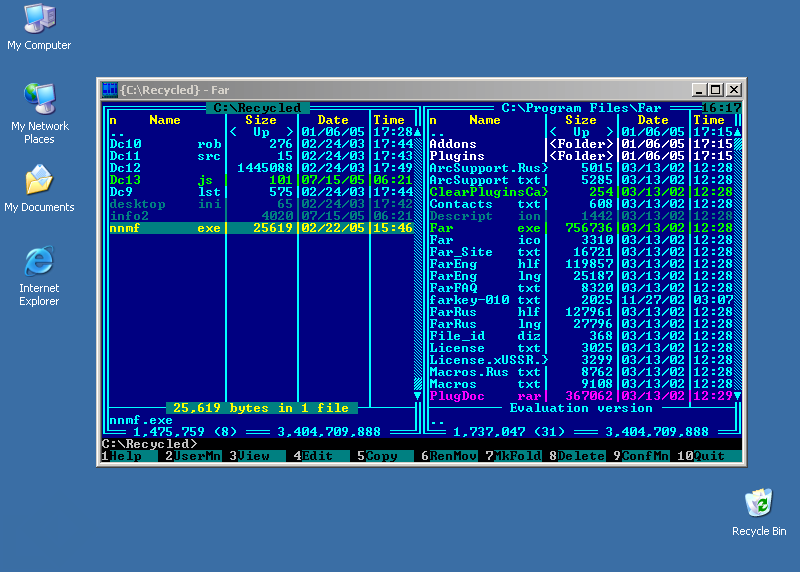The image size is (800, 572).
Task: Select the Dc13 js file
Action: pyautogui.click(x=261, y=180)
